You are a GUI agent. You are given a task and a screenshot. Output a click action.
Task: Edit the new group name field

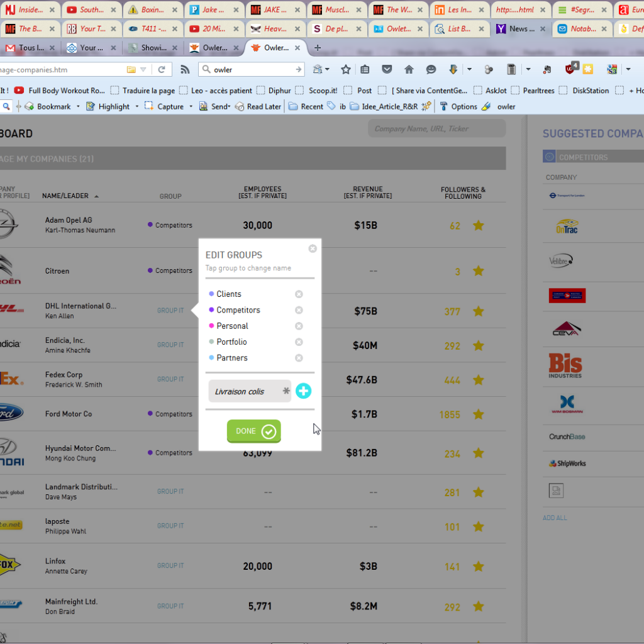coord(250,391)
